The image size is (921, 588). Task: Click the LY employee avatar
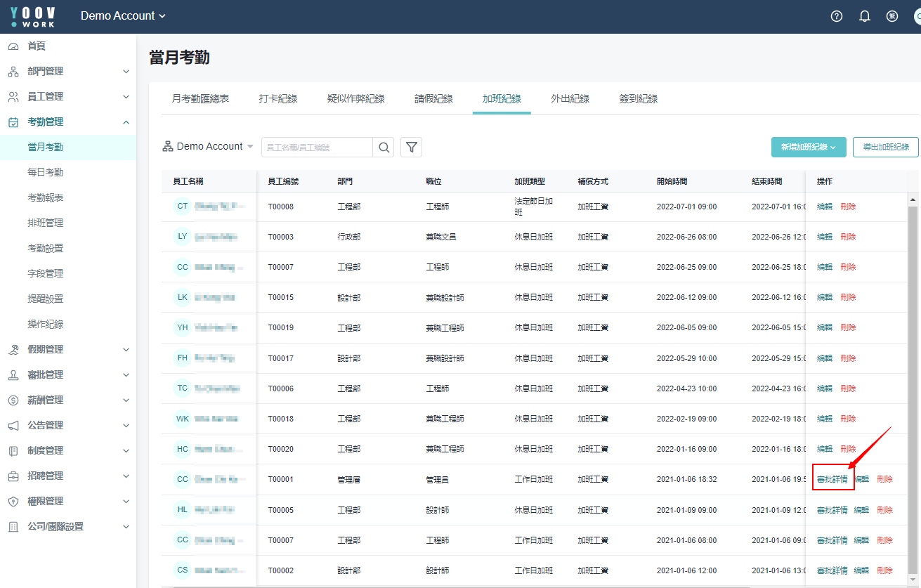coord(183,237)
